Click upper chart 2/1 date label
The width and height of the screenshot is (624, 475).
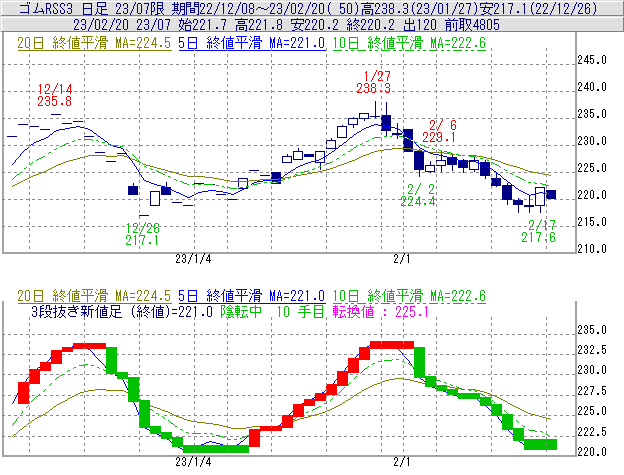[402, 259]
